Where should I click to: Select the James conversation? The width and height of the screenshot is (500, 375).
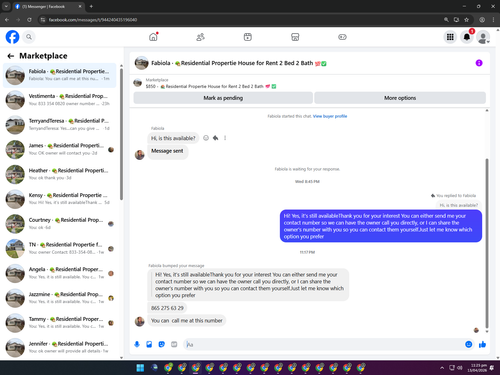[x=59, y=149]
